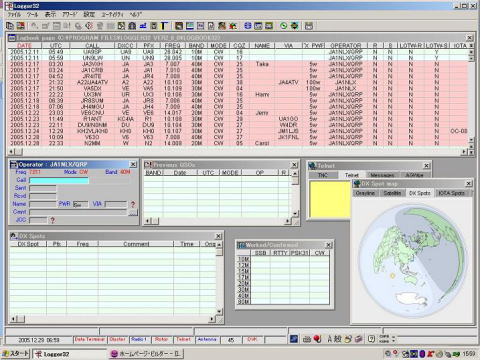Click the cyan Call input field
This screenshot has width=480, height=360.
click(59, 180)
